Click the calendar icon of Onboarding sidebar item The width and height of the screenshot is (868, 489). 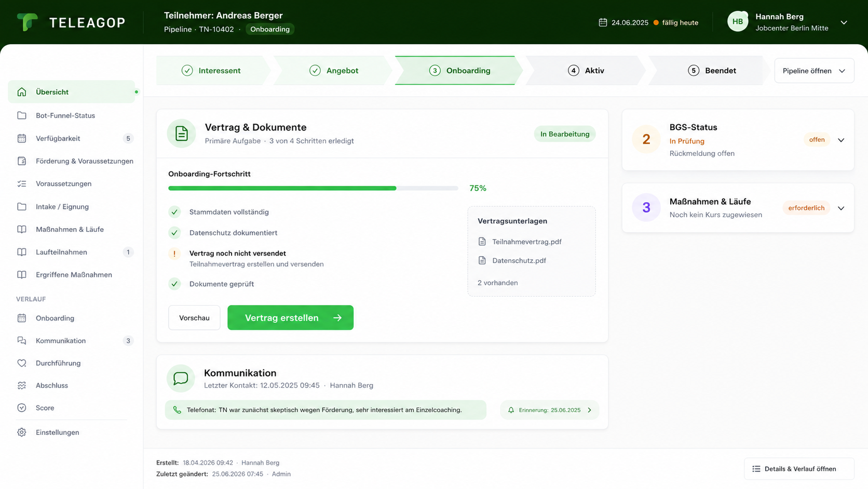[22, 318]
